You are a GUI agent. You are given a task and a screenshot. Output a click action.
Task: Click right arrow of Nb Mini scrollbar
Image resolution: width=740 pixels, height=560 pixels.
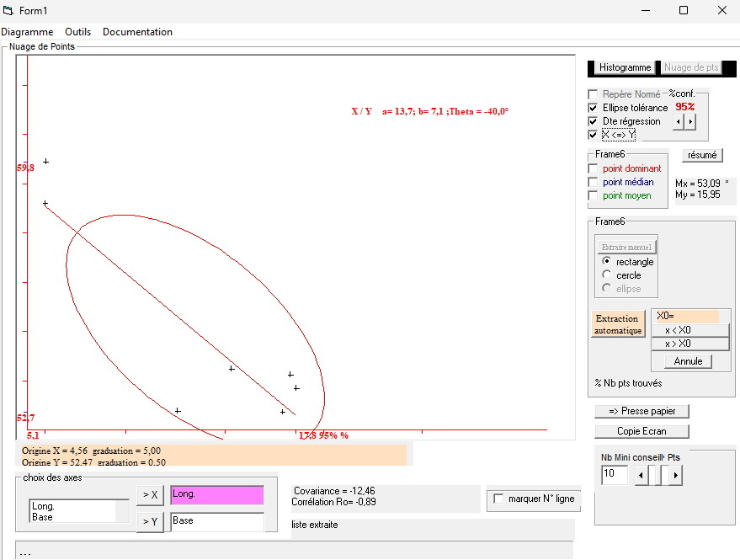pos(676,476)
